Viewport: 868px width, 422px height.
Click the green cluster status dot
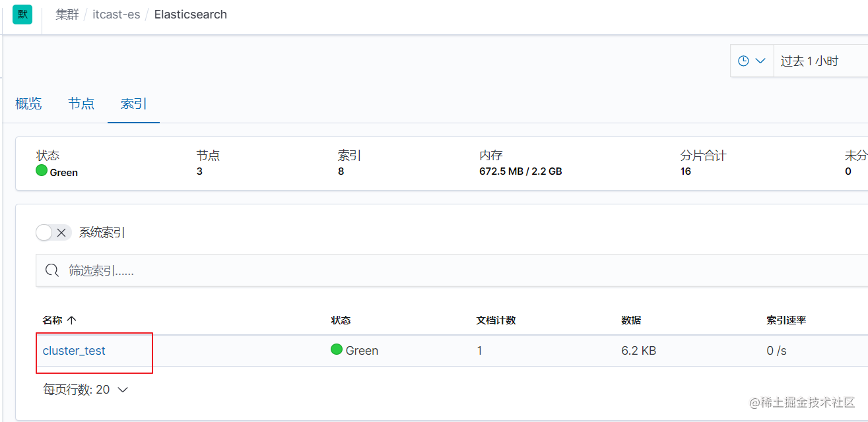click(x=42, y=171)
